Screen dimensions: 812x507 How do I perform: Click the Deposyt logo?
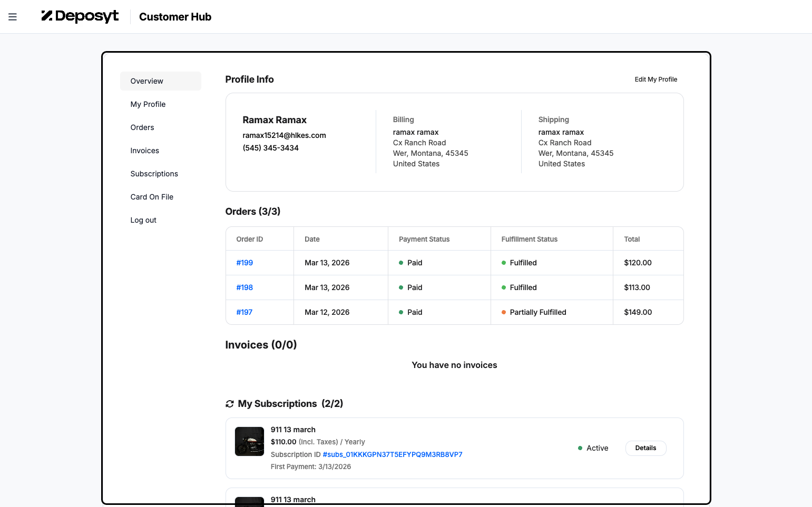80,16
